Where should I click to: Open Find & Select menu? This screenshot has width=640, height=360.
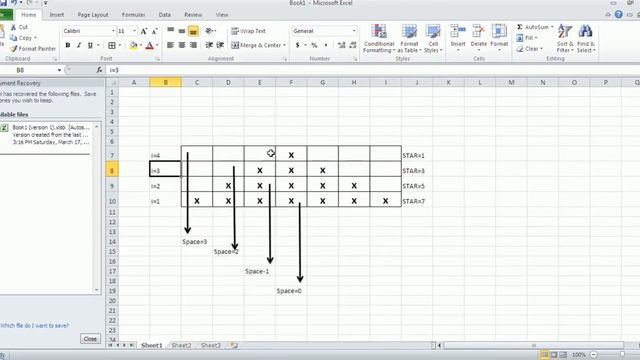(x=586, y=38)
